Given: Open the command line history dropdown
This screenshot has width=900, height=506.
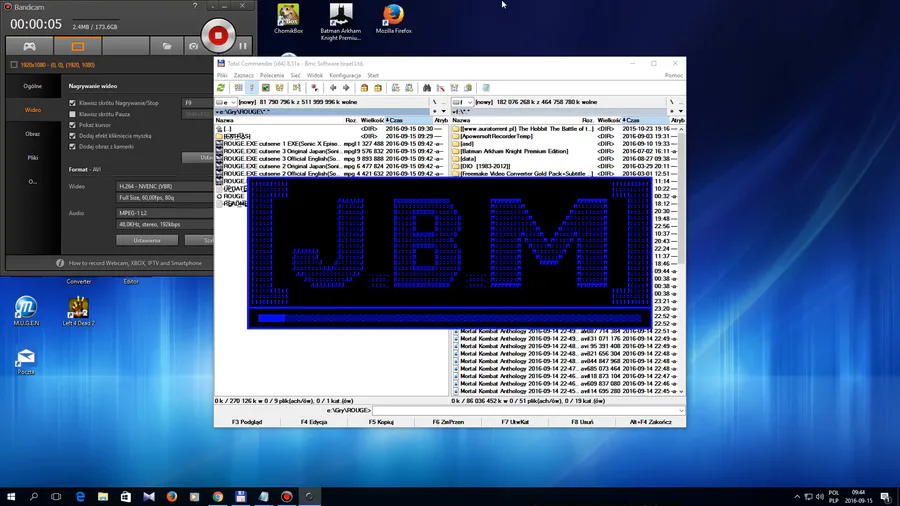Looking at the screenshot, I should 681,410.
